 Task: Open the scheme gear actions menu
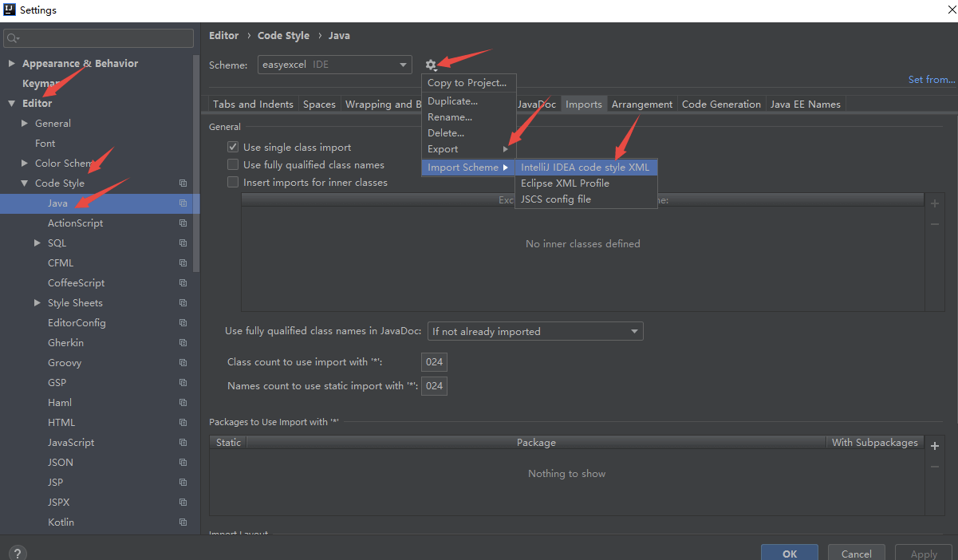[432, 65]
